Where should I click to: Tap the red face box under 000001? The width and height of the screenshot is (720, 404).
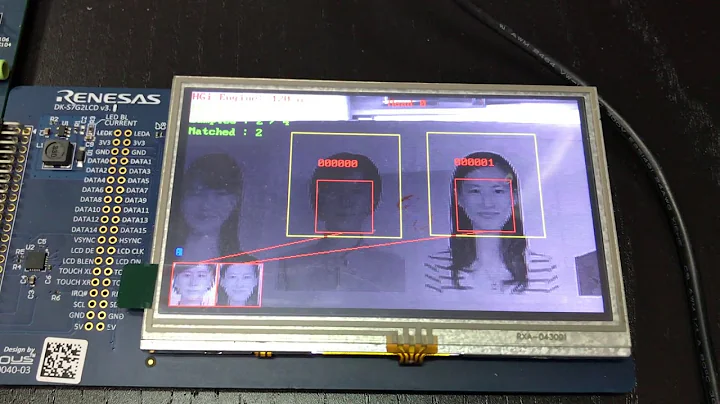484,205
